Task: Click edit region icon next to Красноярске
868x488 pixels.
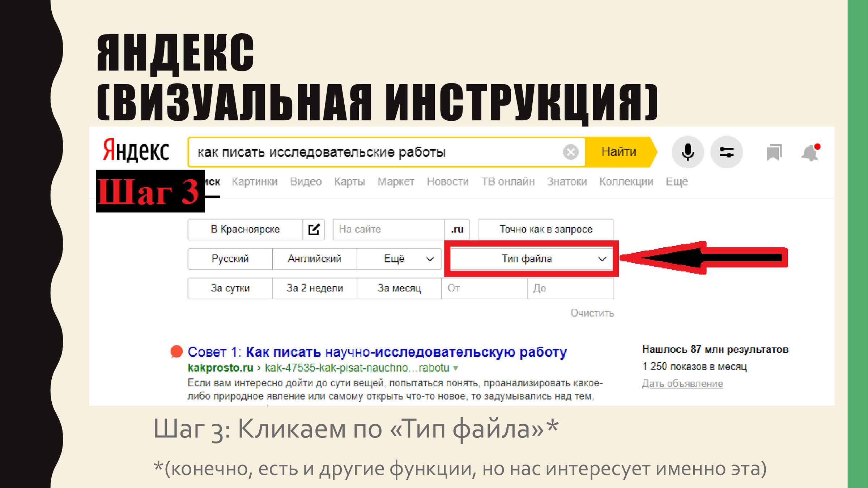Action: click(x=314, y=230)
